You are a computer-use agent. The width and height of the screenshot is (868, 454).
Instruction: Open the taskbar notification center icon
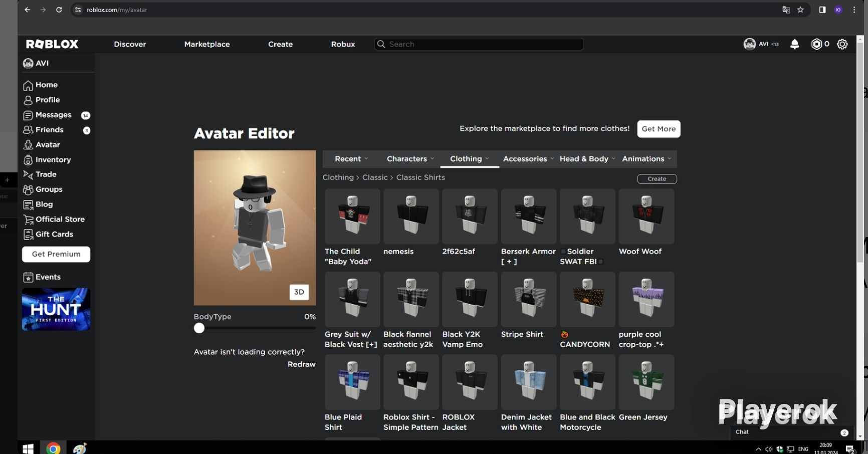[849, 448]
